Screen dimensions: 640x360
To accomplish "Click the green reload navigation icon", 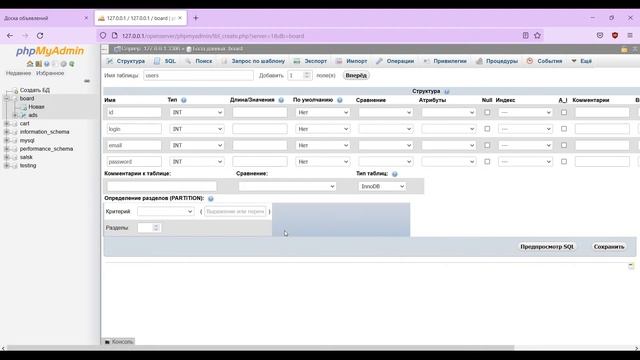I will tap(72, 64).
